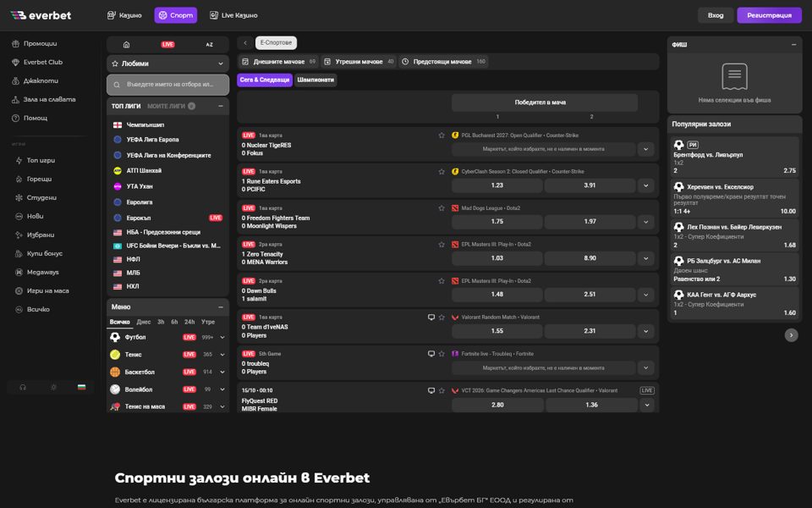The image size is (812, 508).
Task: Expand Футбол sport chevron
Action: click(222, 337)
